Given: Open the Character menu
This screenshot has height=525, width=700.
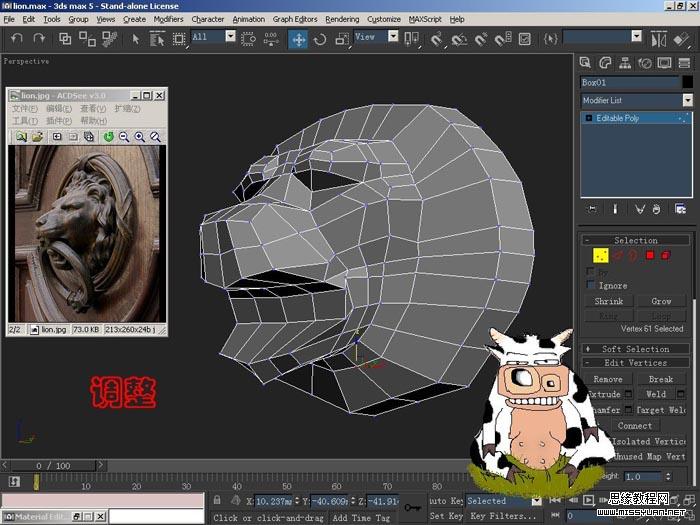Looking at the screenshot, I should click(208, 19).
